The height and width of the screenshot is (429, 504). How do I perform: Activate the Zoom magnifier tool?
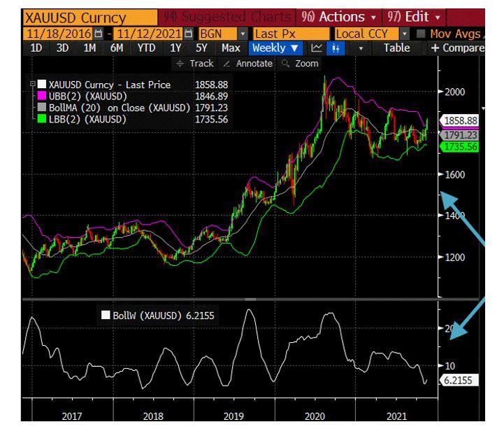click(300, 63)
